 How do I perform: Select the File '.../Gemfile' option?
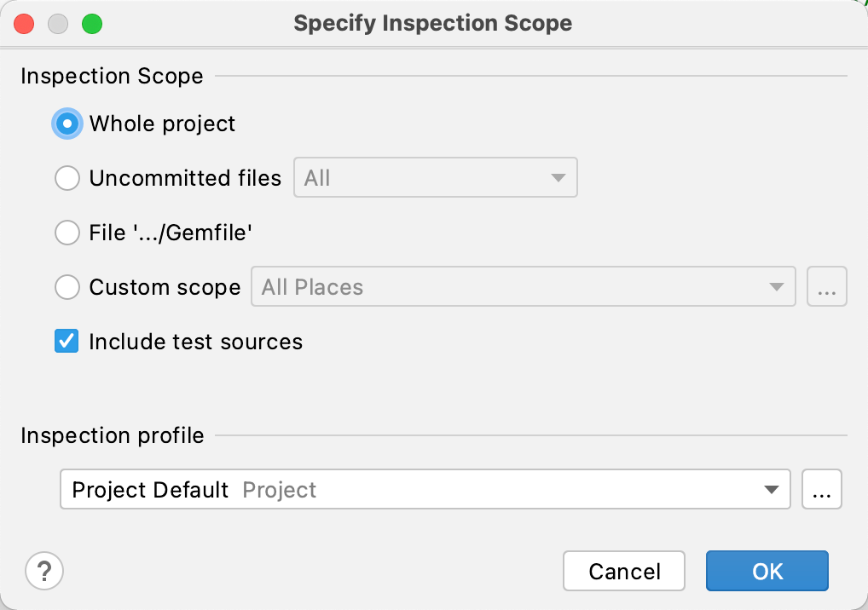point(67,233)
